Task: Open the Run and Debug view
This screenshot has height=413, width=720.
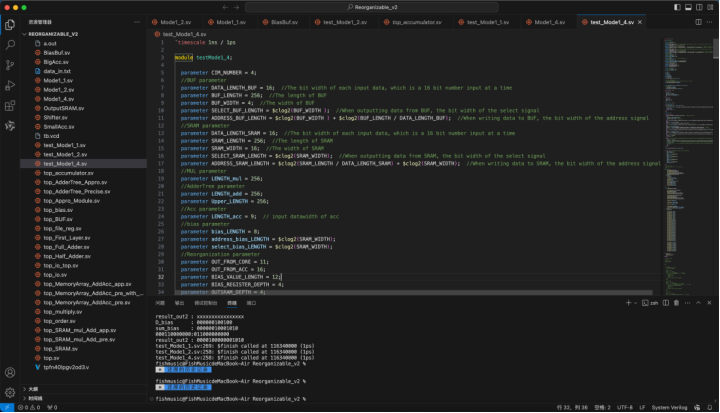Action: 10,86
